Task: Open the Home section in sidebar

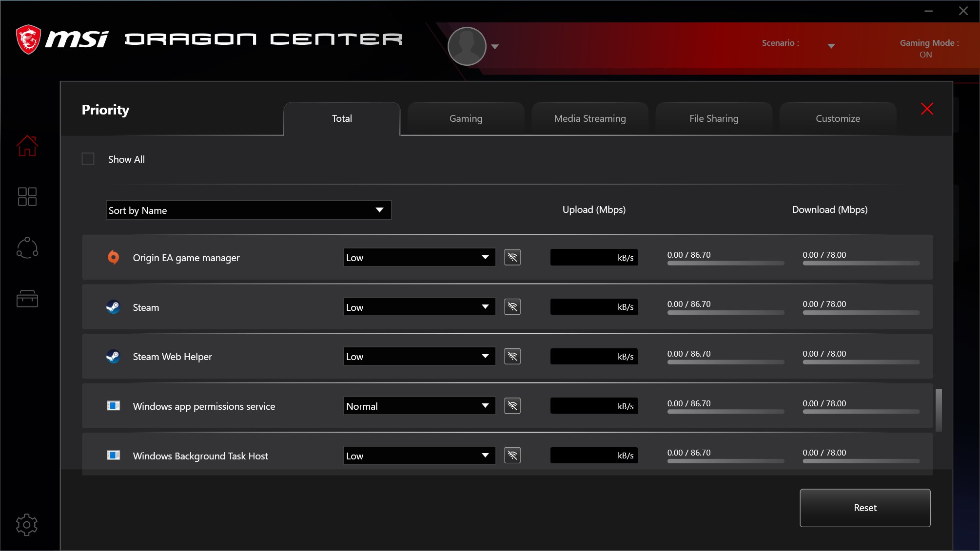Action: pyautogui.click(x=27, y=146)
